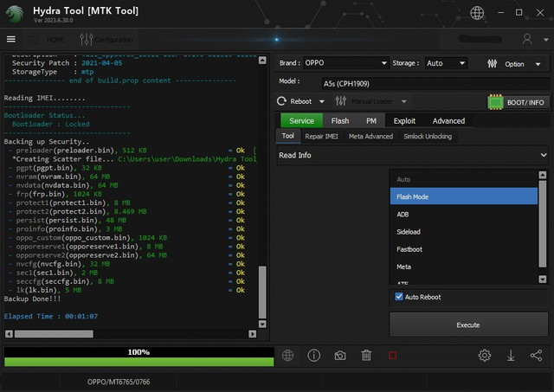The image size is (554, 392).
Task: Open the user account icon
Action: (527, 39)
